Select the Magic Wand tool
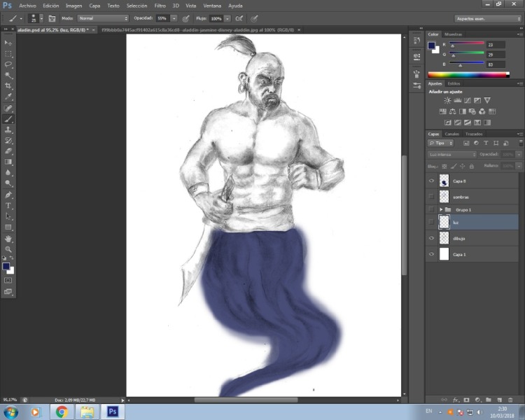The width and height of the screenshot is (525, 420). tap(8, 75)
